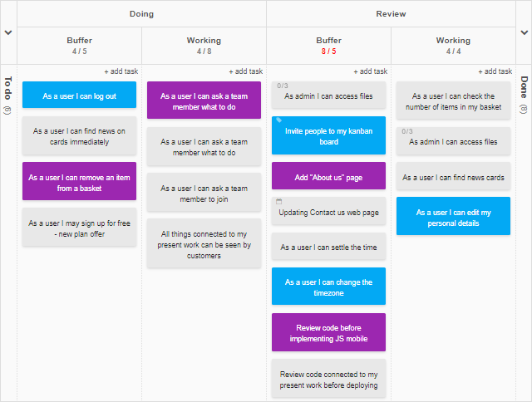The height and width of the screenshot is (402, 532).
Task: Open the 0/3 checklist counter in Review Buffer
Action: click(x=283, y=86)
